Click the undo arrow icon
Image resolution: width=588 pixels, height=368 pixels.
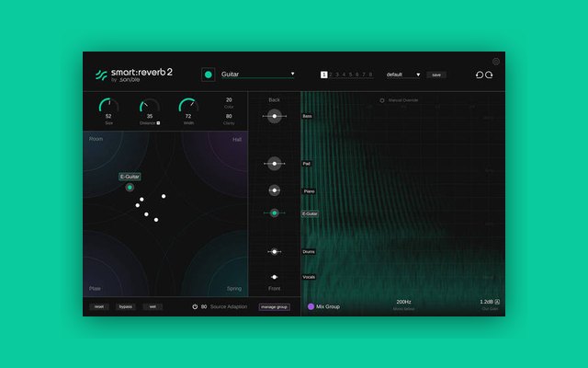(x=480, y=75)
